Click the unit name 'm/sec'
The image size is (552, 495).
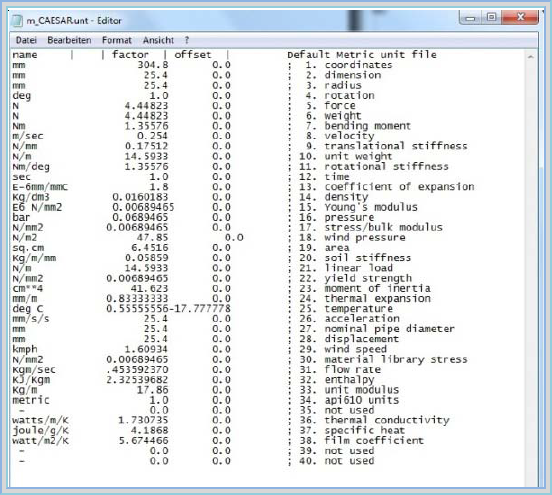click(28, 136)
